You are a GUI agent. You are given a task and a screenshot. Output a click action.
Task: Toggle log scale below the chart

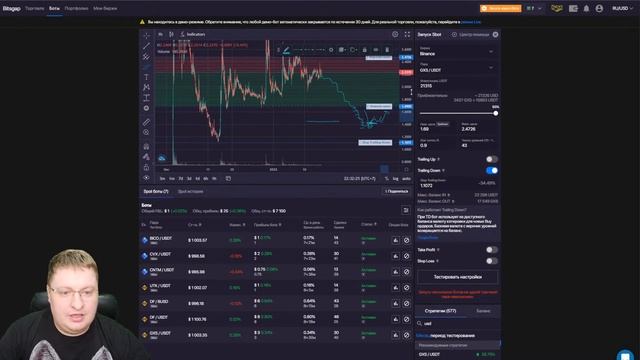click(x=395, y=178)
